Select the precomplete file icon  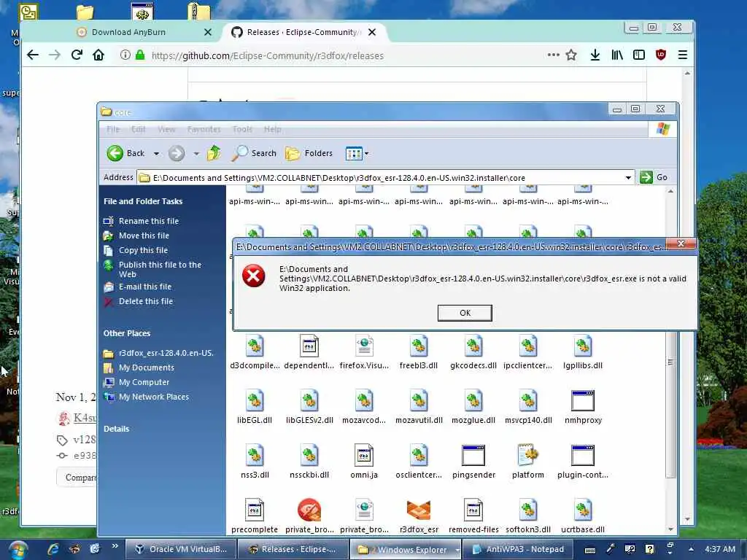click(255, 510)
